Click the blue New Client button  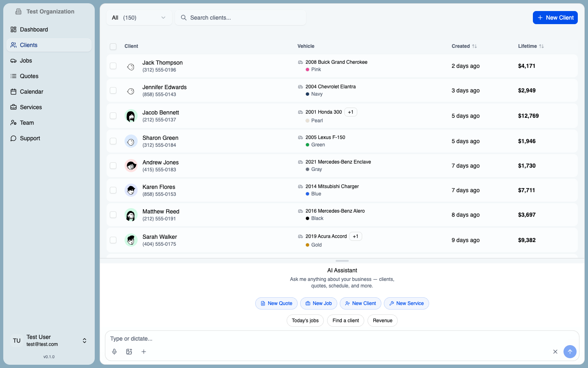point(555,18)
